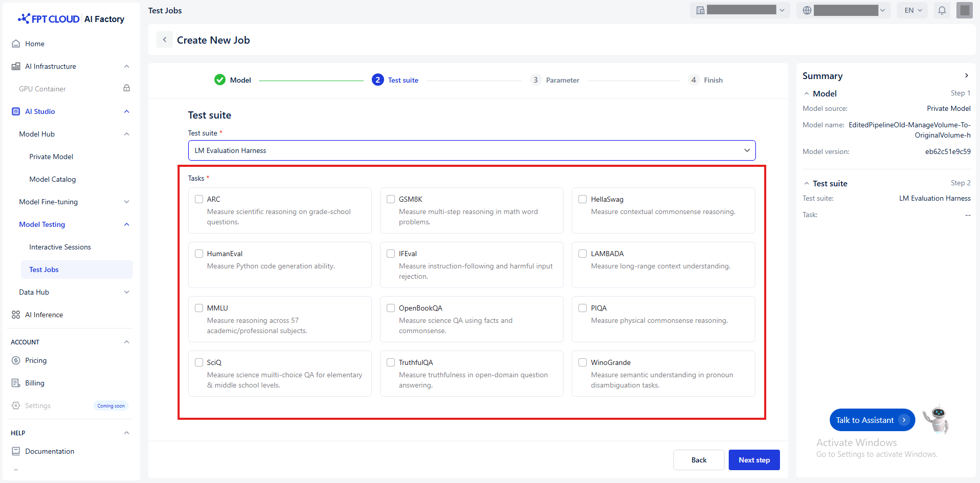Enable the ARC task checkbox
This screenshot has height=483, width=980.
click(199, 199)
